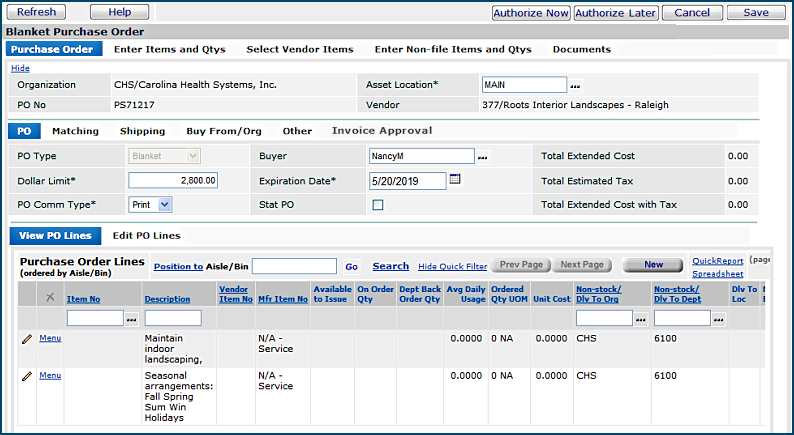Click the Hide Quick Filter link

click(450, 266)
